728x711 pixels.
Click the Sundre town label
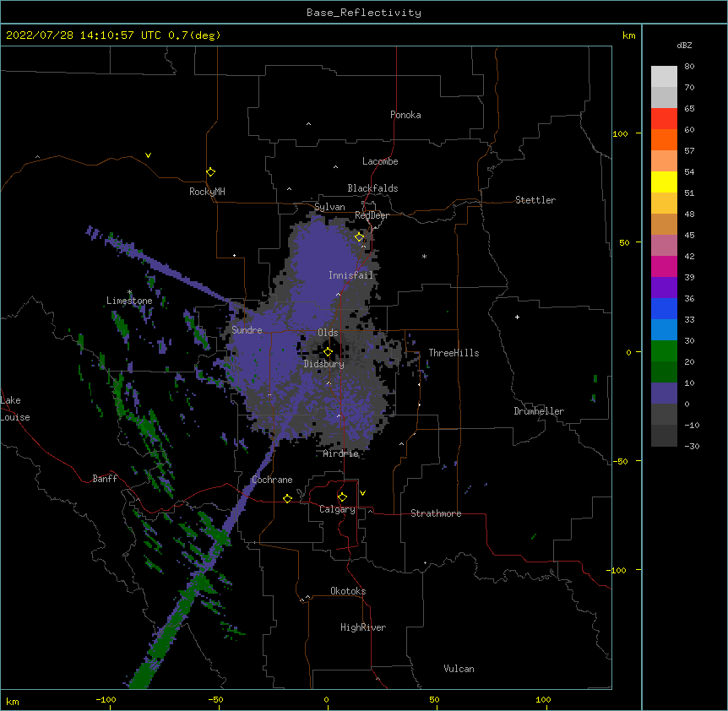[247, 330]
